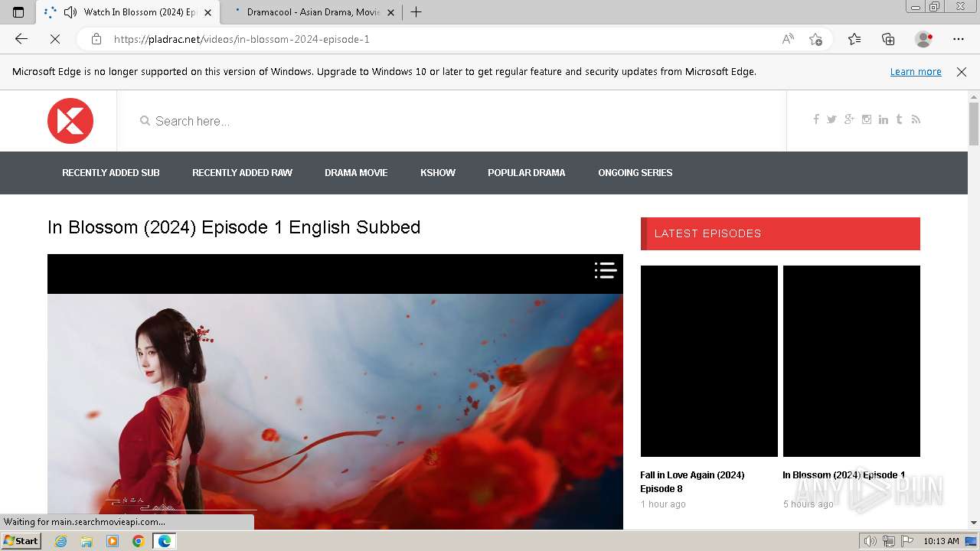Launch Internet Explorer from taskbar

click(60, 541)
